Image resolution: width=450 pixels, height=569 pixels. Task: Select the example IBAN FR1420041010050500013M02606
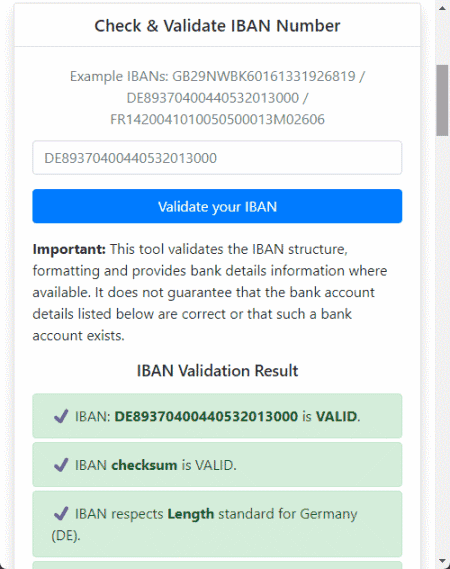coord(217,119)
